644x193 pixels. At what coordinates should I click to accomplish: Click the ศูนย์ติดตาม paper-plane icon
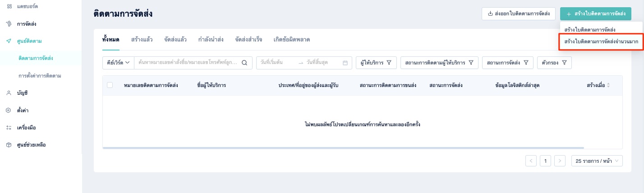click(9, 41)
